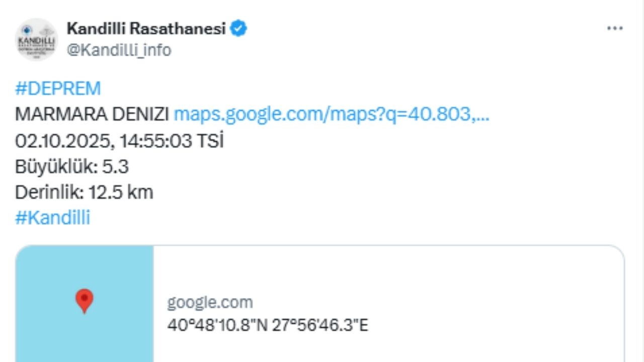
Task: Open the tweet's three-dot more menu
Action: [x=615, y=29]
